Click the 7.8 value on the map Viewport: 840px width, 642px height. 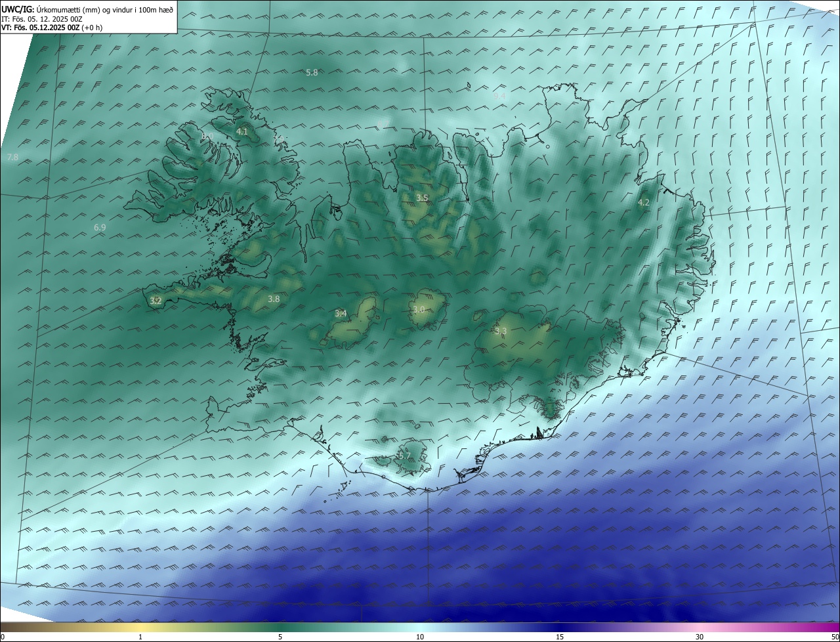tap(12, 158)
